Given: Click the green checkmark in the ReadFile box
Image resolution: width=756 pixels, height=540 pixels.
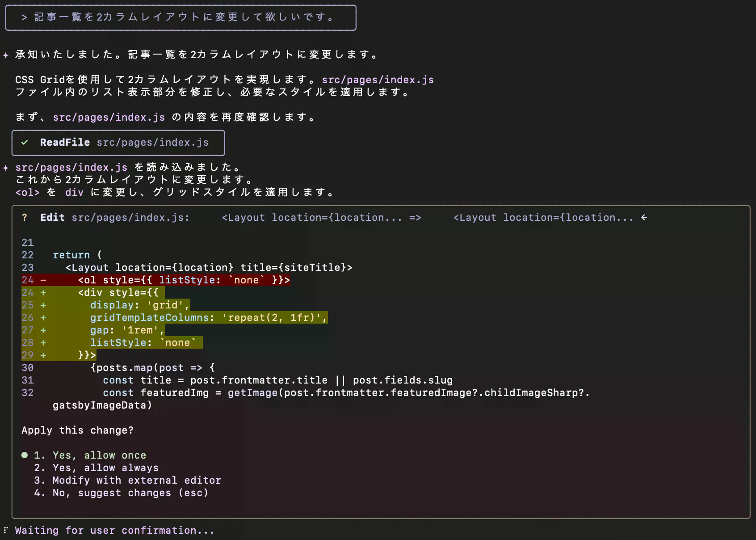Looking at the screenshot, I should click(25, 142).
